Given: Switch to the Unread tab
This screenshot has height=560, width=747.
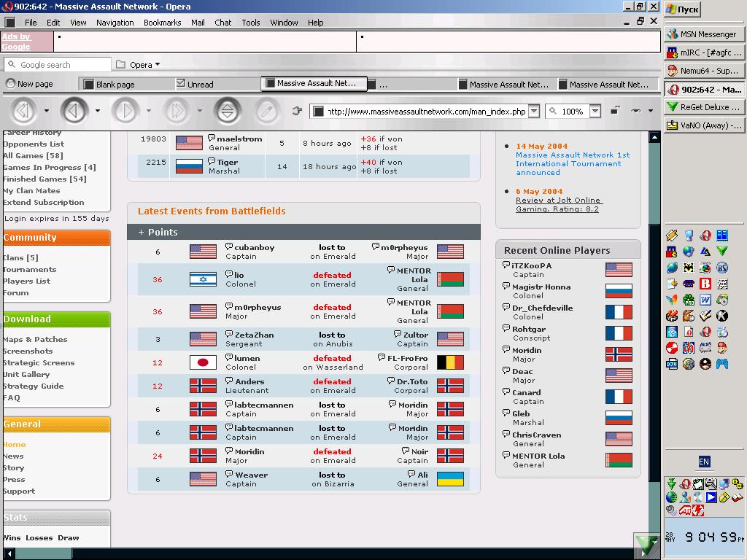Looking at the screenshot, I should [217, 85].
